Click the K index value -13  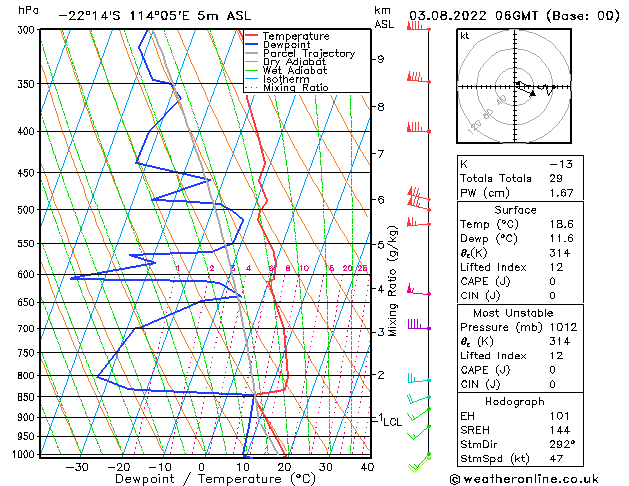pos(561,164)
